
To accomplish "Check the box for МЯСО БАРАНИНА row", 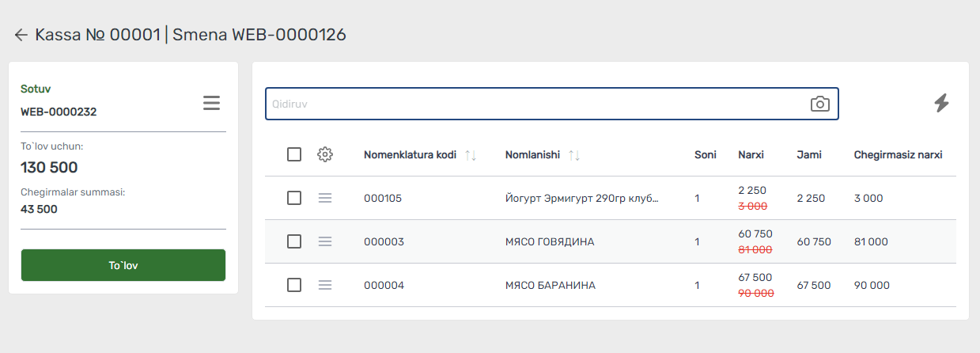I will pos(294,285).
